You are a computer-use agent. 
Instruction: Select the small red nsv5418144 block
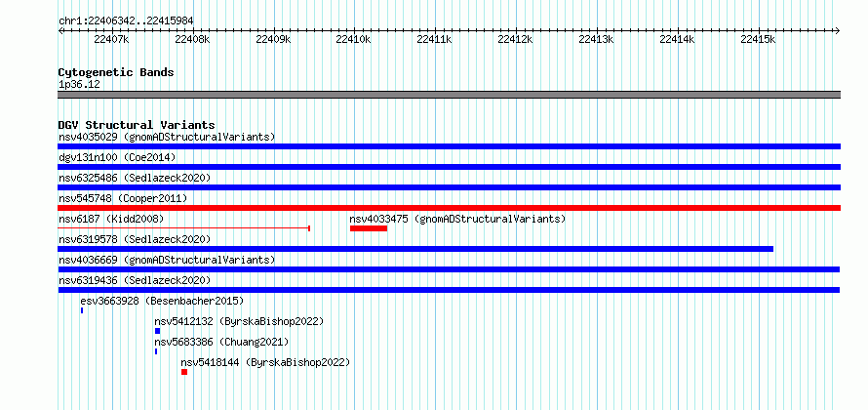(x=184, y=372)
